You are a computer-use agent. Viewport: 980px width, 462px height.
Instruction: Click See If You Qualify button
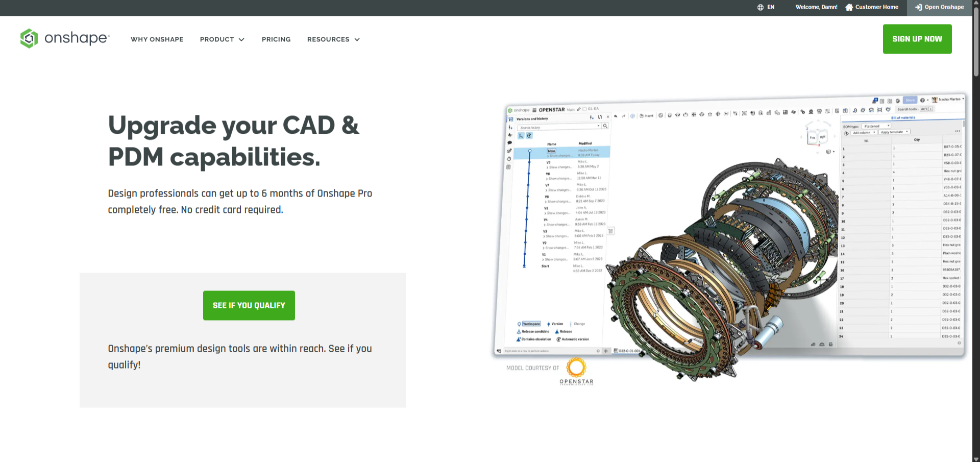pos(249,305)
